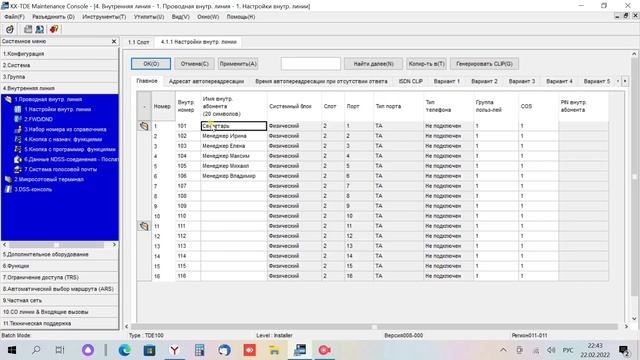
Task: Click the table horizontal scrollbar
Action: pos(376,327)
